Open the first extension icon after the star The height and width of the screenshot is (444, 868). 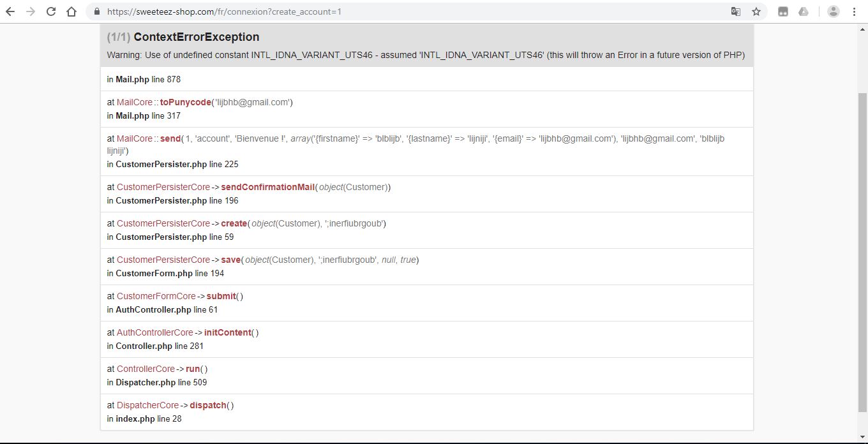coord(783,11)
